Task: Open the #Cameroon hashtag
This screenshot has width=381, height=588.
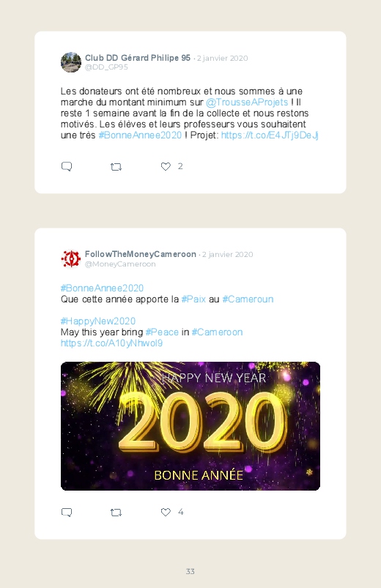Action: point(217,332)
